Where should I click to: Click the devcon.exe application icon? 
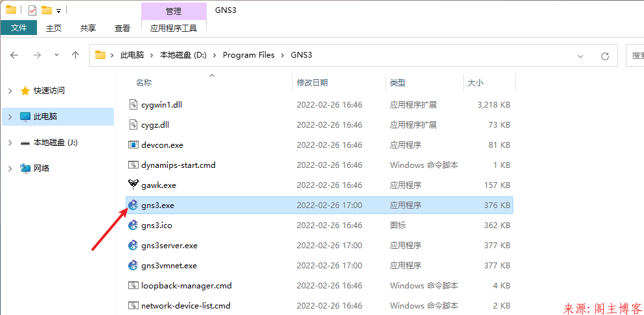[133, 145]
